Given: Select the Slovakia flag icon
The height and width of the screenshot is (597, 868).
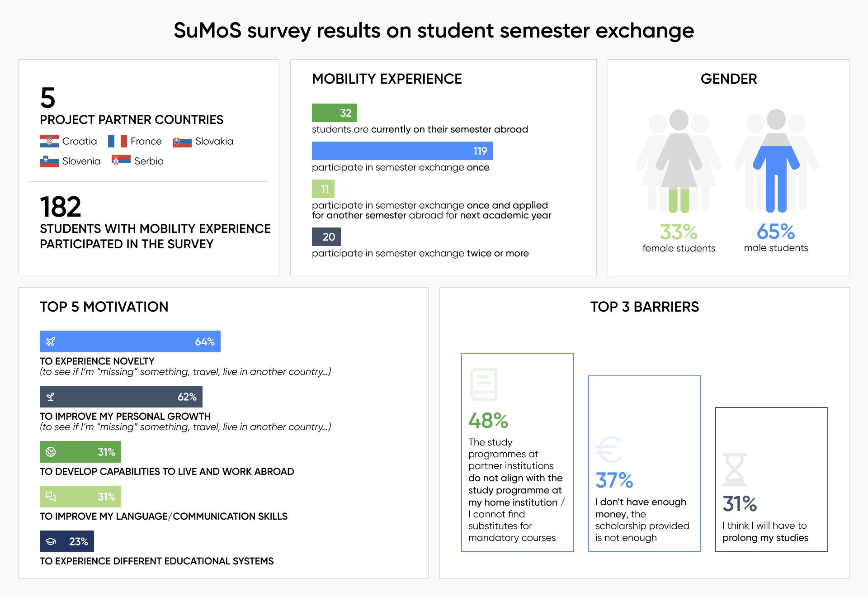Looking at the screenshot, I should coord(182,142).
